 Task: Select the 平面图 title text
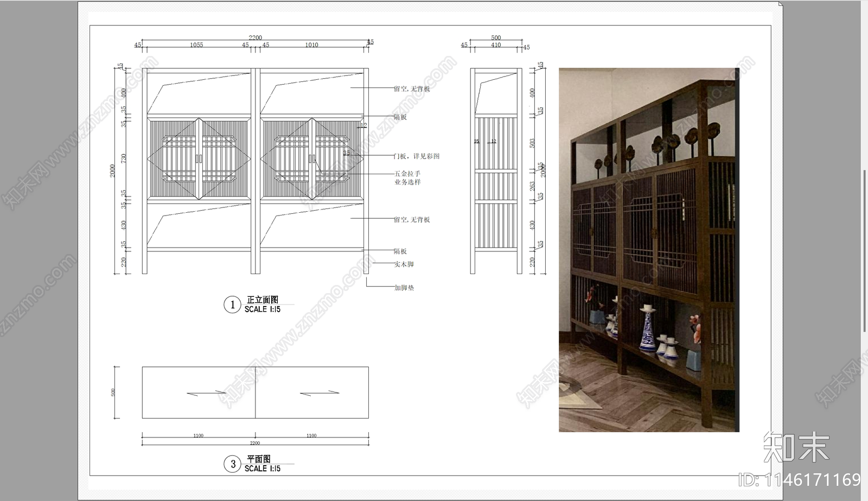pos(259,459)
